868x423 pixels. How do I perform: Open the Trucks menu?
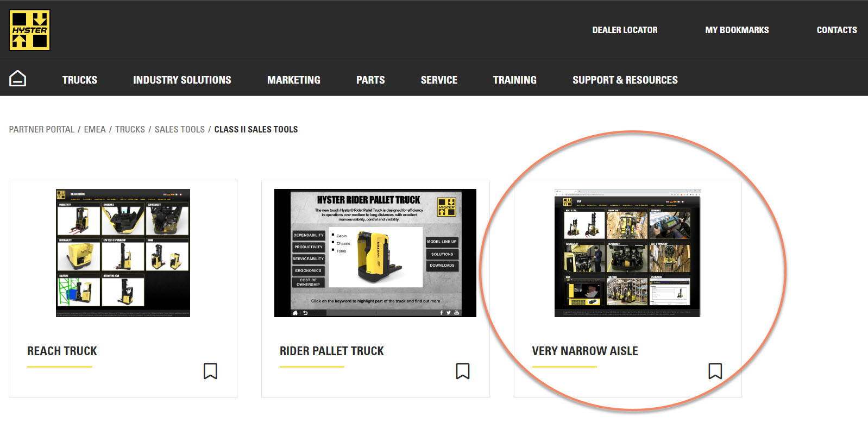point(80,80)
